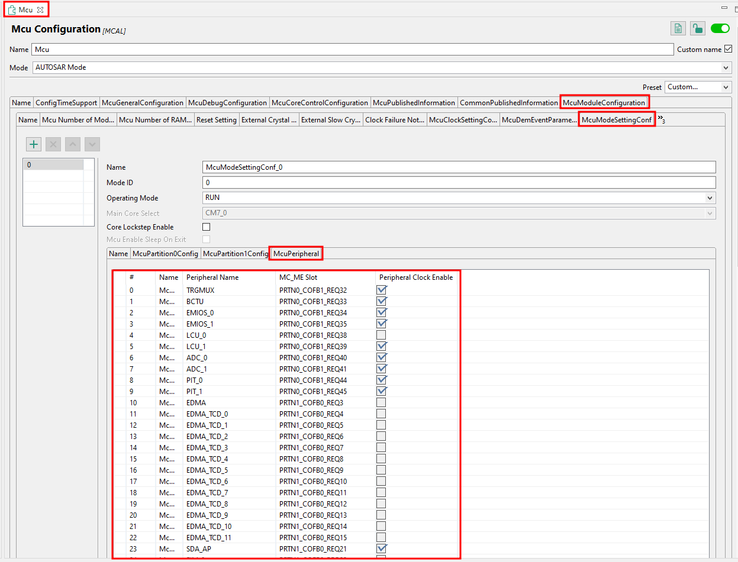
Task: Open McuPartition1Config tab
Action: (235, 254)
